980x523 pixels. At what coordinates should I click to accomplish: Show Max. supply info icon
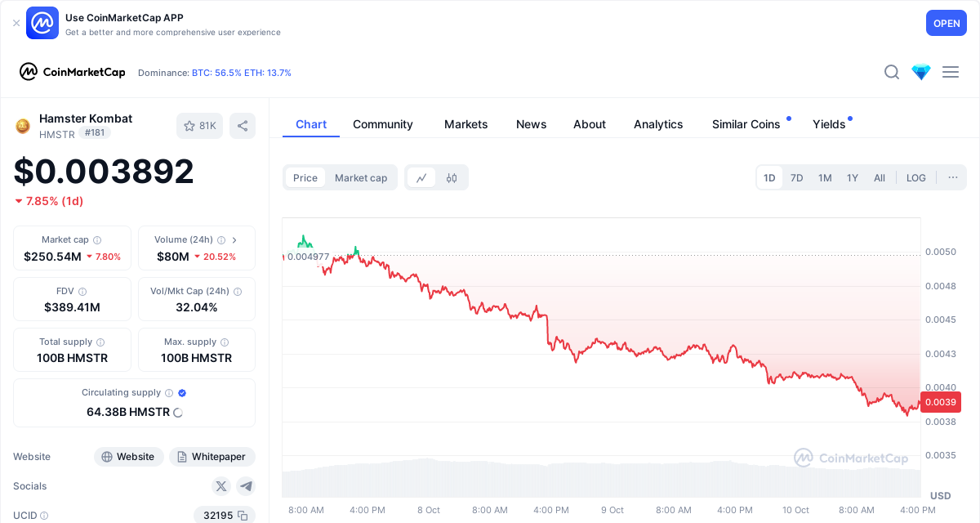pos(225,342)
